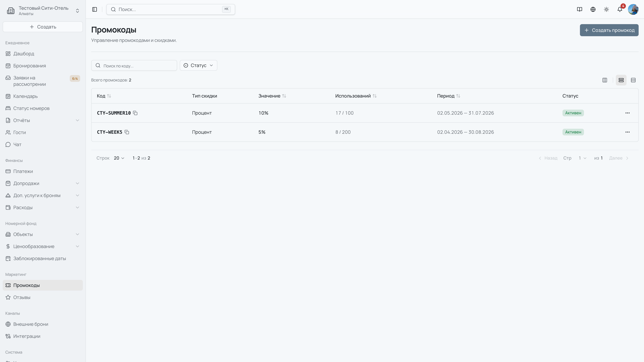
Task: Click the 17 / 100 usage cell
Action: [x=344, y=113]
